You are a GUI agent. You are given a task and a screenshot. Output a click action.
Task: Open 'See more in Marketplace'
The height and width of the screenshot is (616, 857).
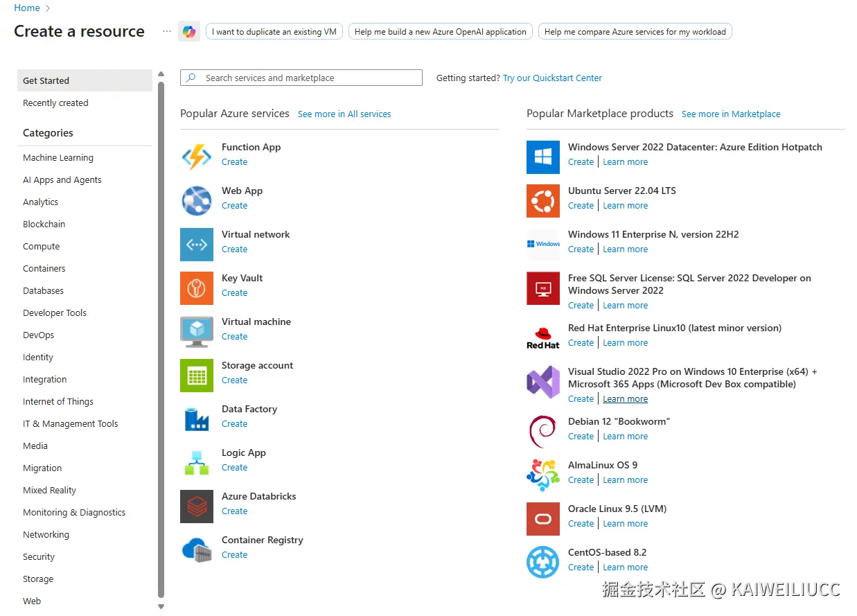coord(731,114)
